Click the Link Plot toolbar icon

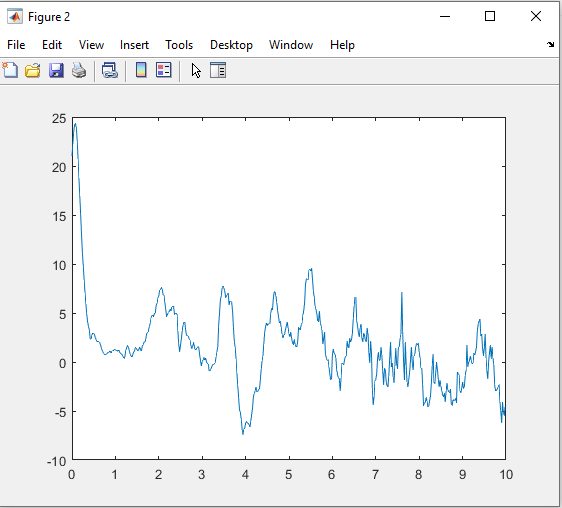110,70
